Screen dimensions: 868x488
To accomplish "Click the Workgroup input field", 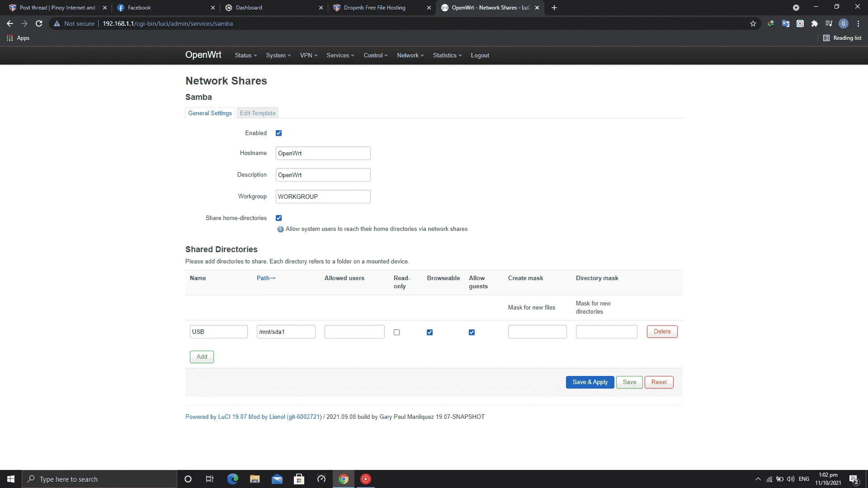I will (323, 197).
